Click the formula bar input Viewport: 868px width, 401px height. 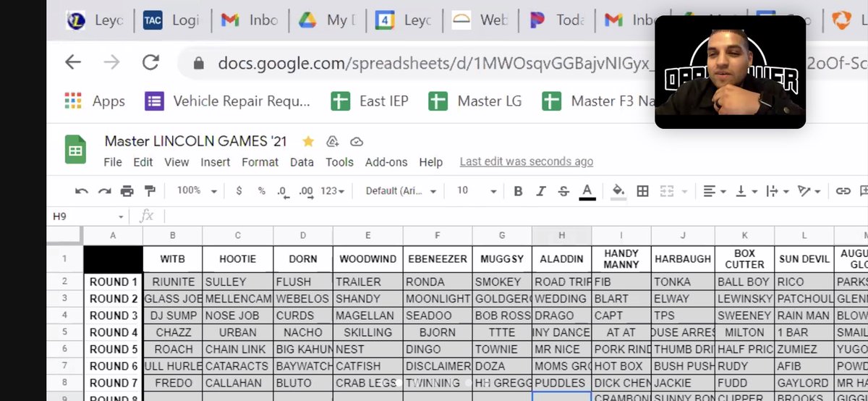click(x=517, y=216)
